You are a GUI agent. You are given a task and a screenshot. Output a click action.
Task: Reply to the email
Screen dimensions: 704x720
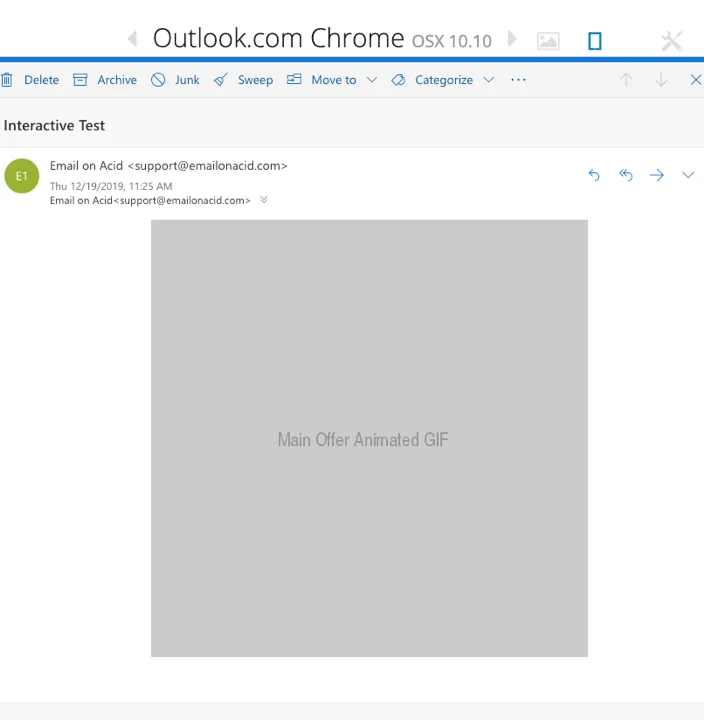point(594,175)
